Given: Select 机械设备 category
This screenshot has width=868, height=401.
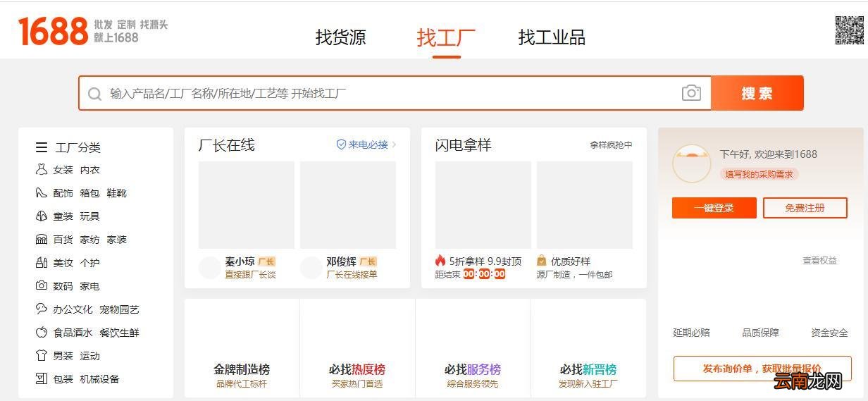Looking at the screenshot, I should tap(100, 379).
